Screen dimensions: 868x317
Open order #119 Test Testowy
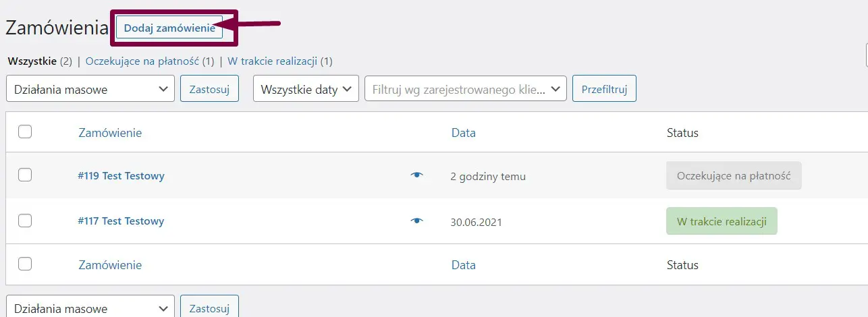pyautogui.click(x=121, y=176)
